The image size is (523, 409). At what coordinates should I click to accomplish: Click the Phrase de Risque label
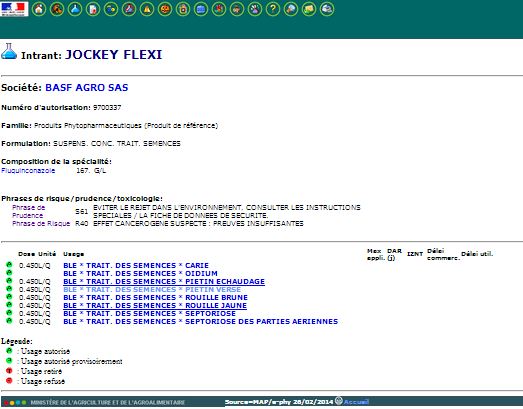[x=41, y=224]
